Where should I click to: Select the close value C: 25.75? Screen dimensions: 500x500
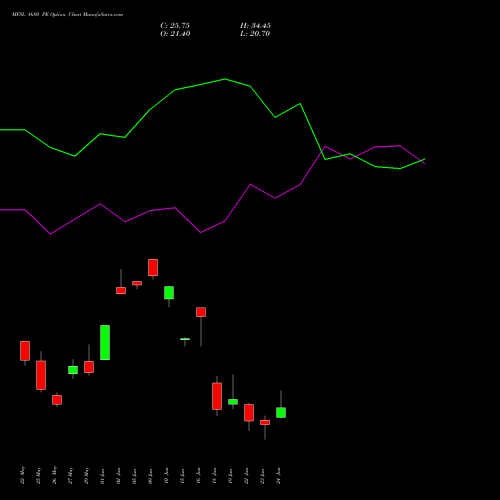point(175,26)
